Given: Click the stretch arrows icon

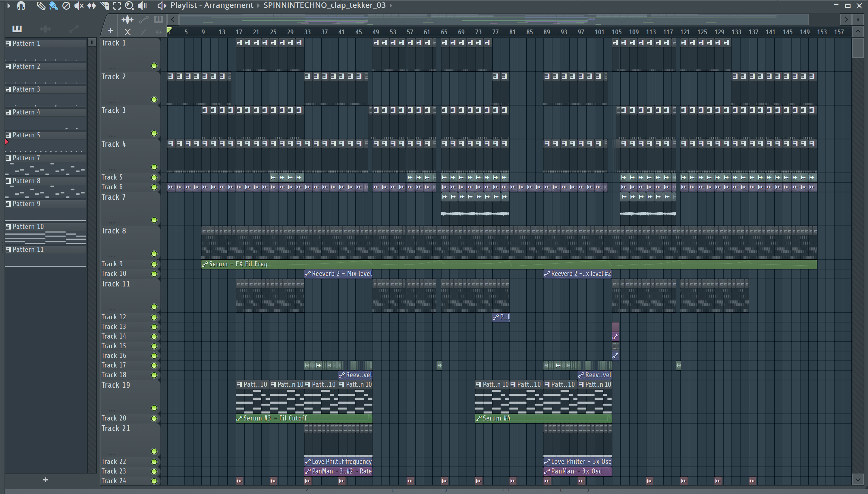Looking at the screenshot, I should tap(159, 32).
